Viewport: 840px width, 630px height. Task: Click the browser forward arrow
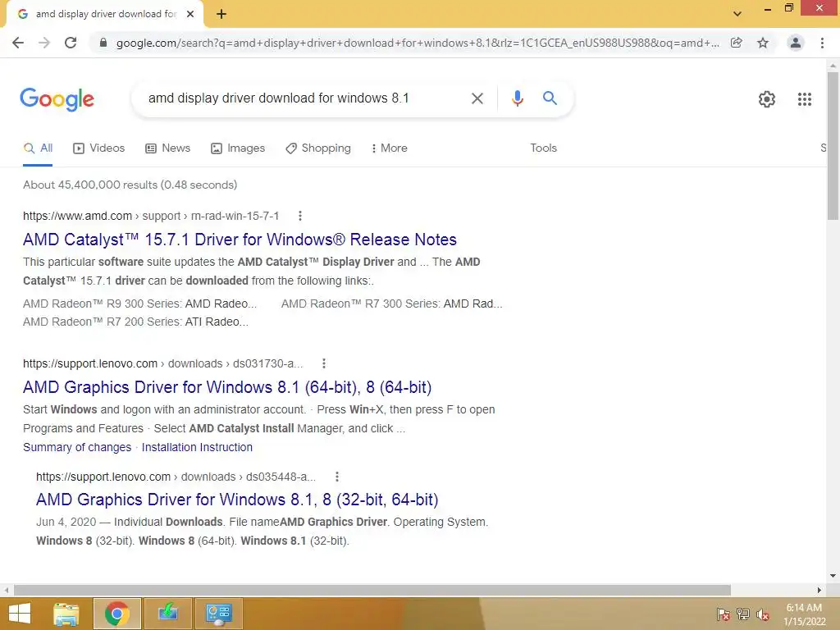(44, 43)
